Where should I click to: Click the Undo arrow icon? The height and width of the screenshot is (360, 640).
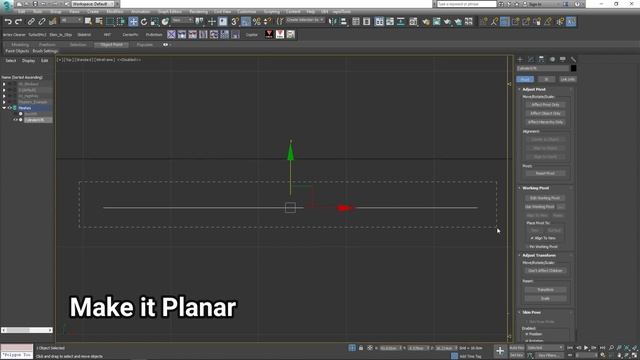(8, 22)
